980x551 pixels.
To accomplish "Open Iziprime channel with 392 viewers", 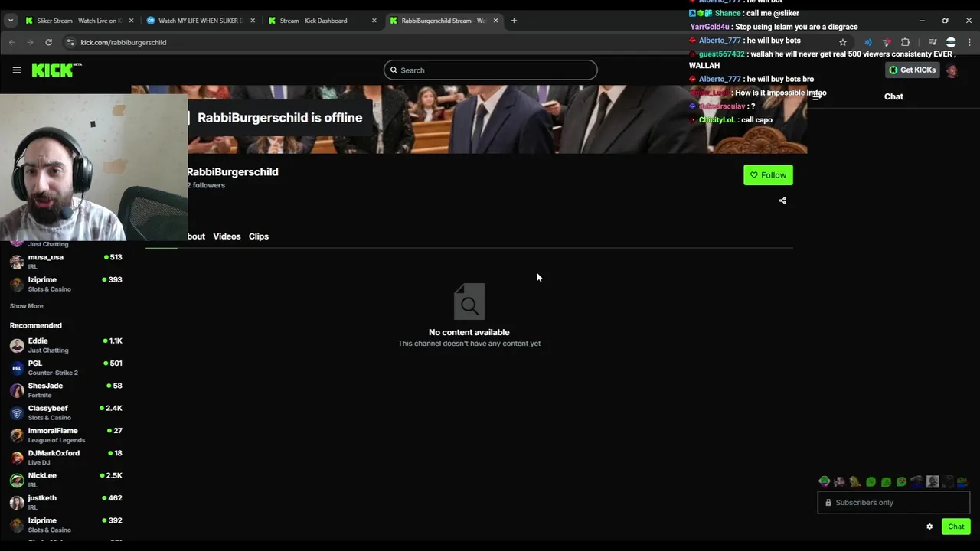I will (x=65, y=525).
